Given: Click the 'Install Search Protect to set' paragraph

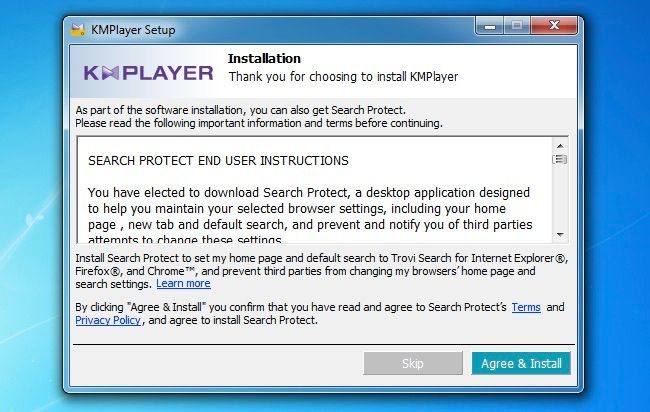Looking at the screenshot, I should (322, 271).
